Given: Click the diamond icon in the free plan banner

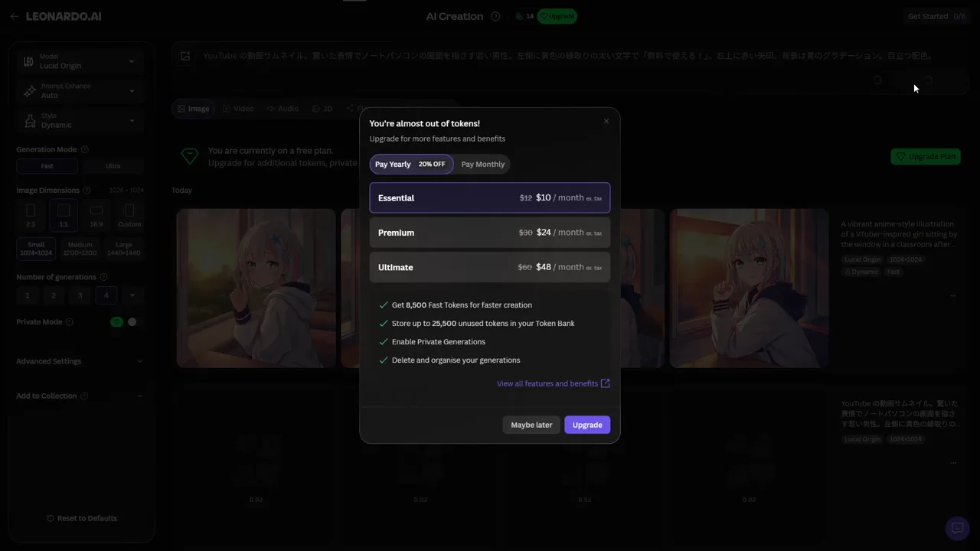Looking at the screenshot, I should 189,157.
